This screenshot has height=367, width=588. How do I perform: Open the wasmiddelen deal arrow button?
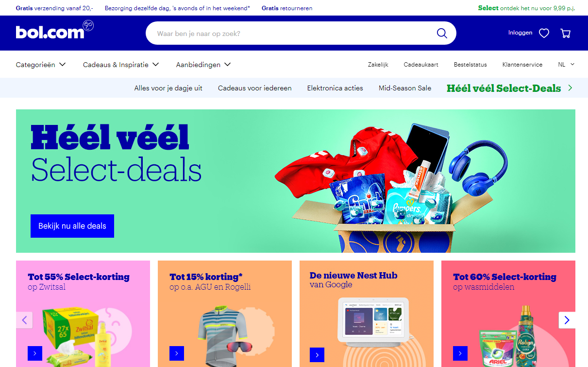pos(460,353)
